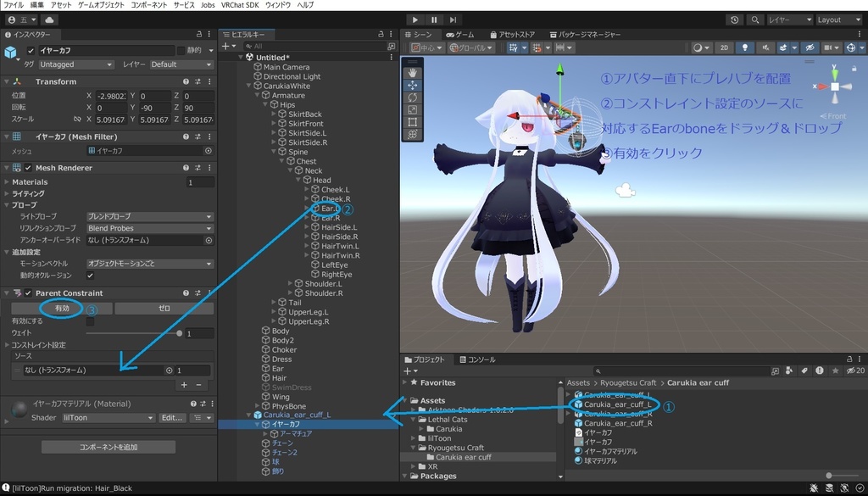Open Transform component options menu

210,81
